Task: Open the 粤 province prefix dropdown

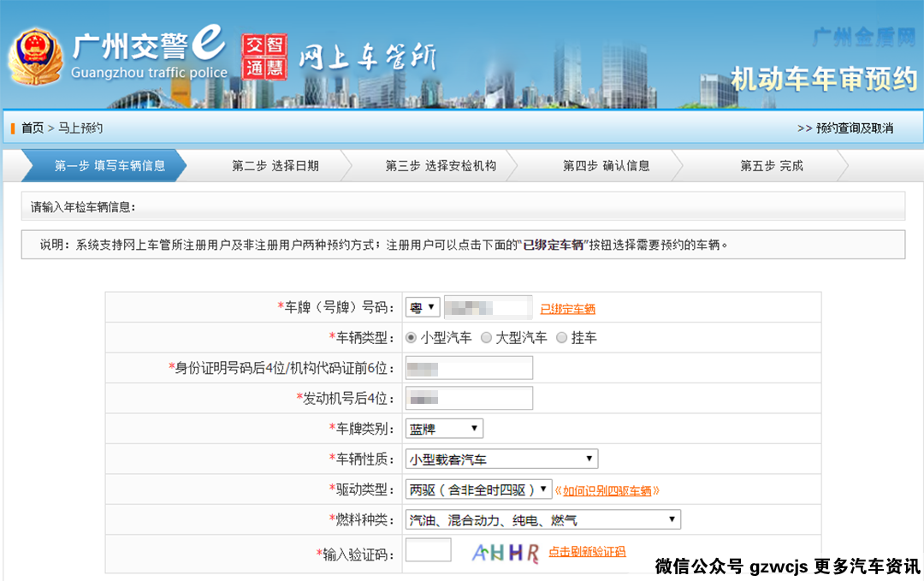Action: click(x=422, y=307)
